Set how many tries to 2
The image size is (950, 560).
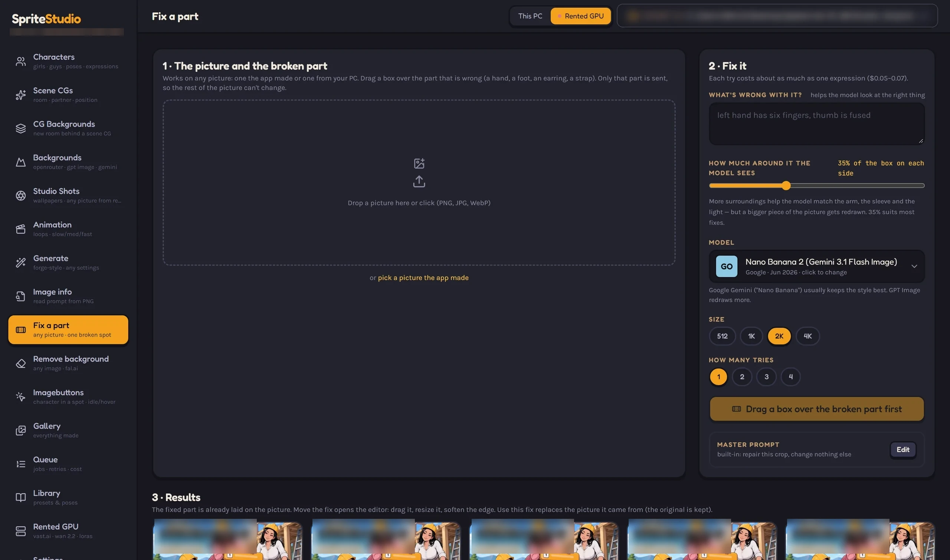[742, 377]
